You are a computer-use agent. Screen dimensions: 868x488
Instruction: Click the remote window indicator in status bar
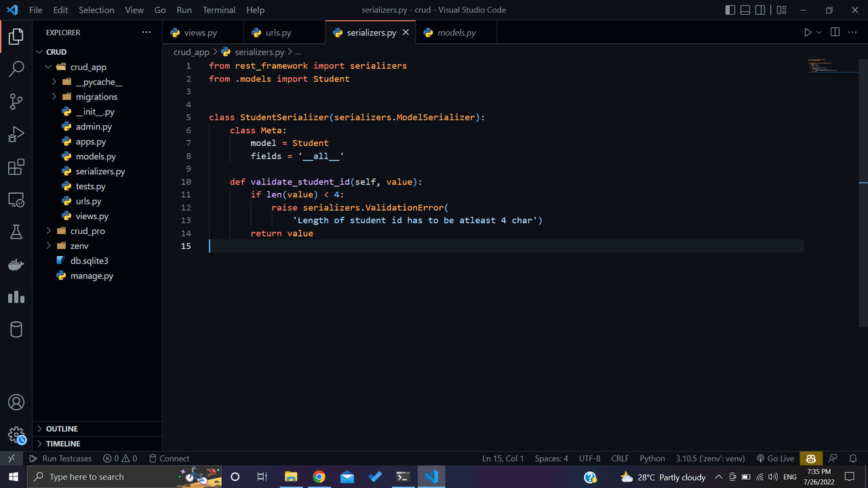tap(12, 458)
